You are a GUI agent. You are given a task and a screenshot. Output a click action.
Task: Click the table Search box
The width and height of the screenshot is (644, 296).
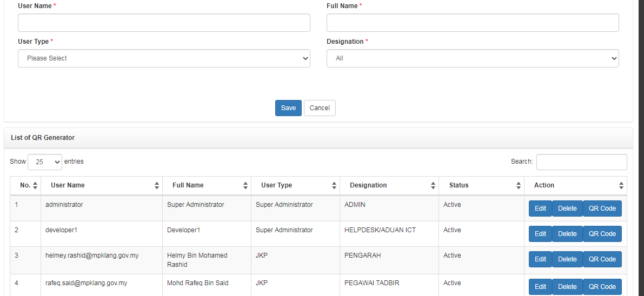click(581, 162)
